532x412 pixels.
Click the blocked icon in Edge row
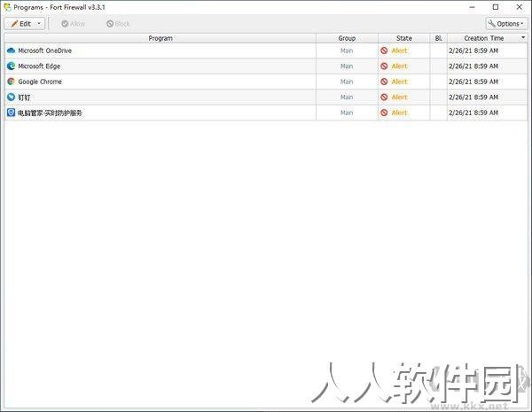coord(384,66)
